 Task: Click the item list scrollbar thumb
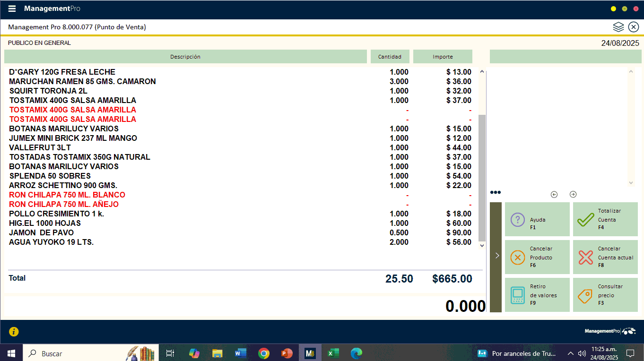(x=482, y=178)
